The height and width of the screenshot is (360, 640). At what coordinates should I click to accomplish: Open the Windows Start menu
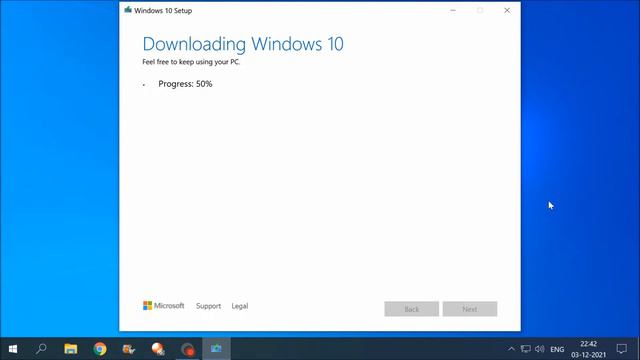(x=13, y=349)
